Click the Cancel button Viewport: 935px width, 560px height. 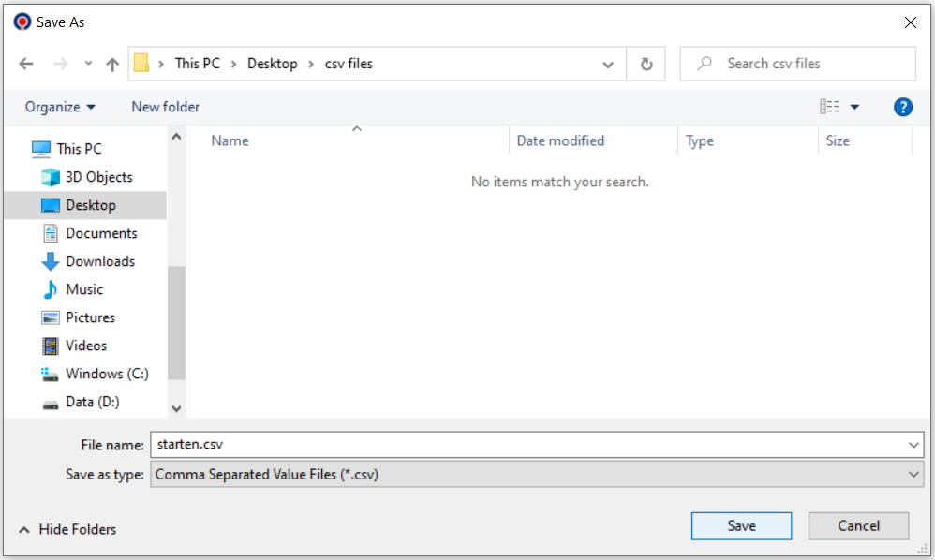[859, 526]
